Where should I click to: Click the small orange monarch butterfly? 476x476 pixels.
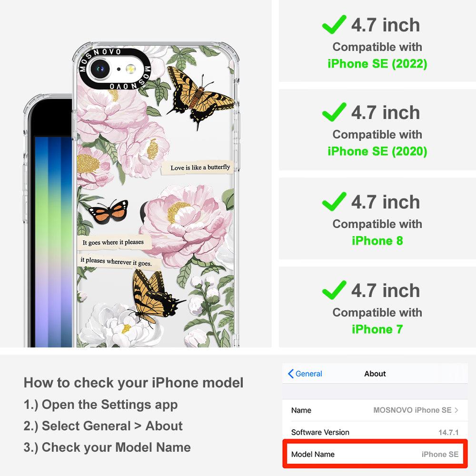point(109,211)
